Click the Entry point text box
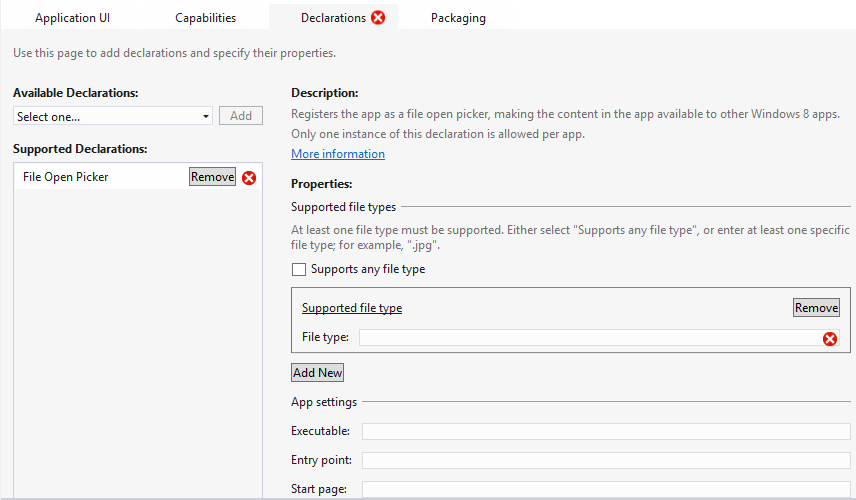The height and width of the screenshot is (500, 856). [x=605, y=460]
